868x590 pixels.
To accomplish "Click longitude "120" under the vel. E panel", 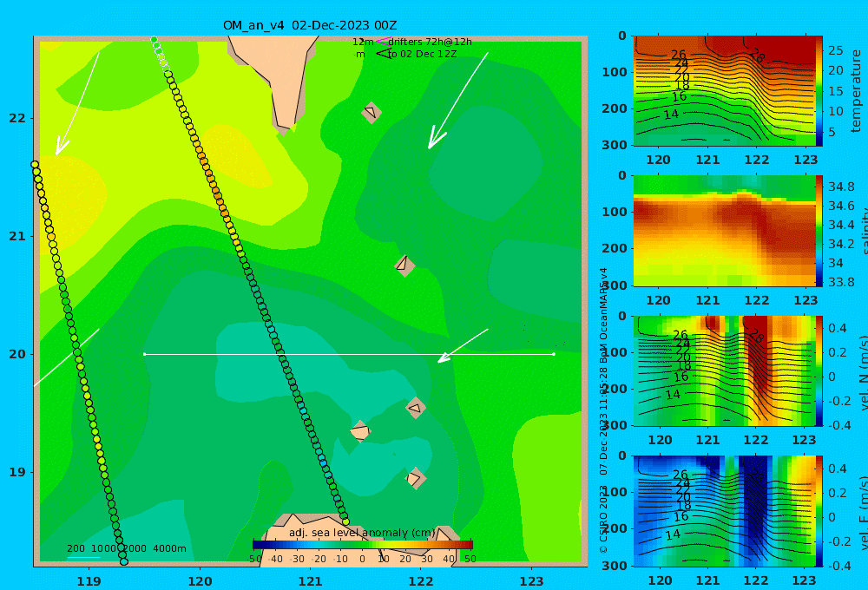I will click(x=660, y=580).
